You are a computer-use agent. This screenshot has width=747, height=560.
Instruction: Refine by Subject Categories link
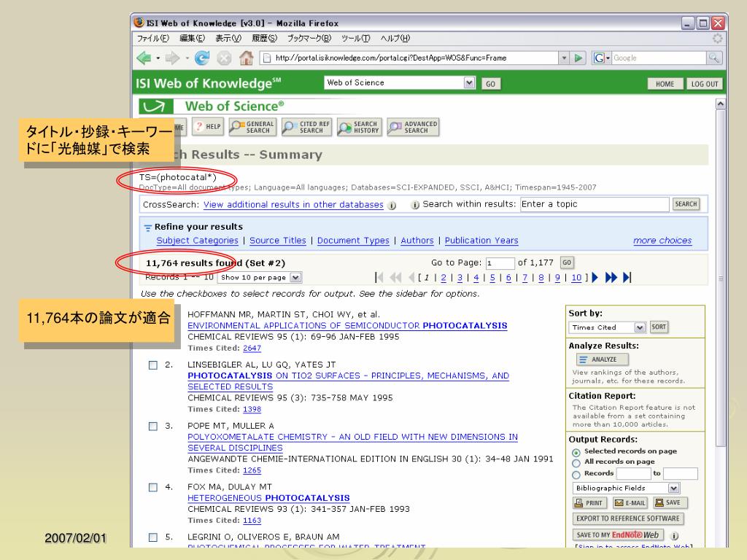click(x=197, y=241)
